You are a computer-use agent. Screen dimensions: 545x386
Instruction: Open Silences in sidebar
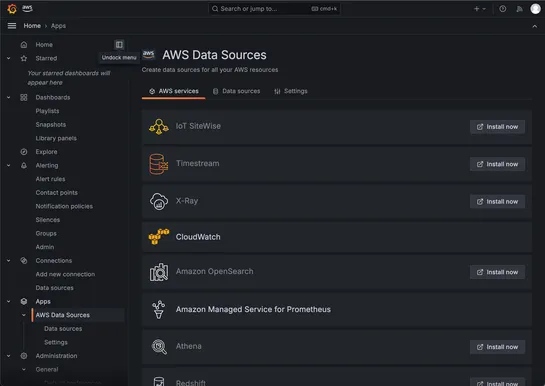(48, 220)
